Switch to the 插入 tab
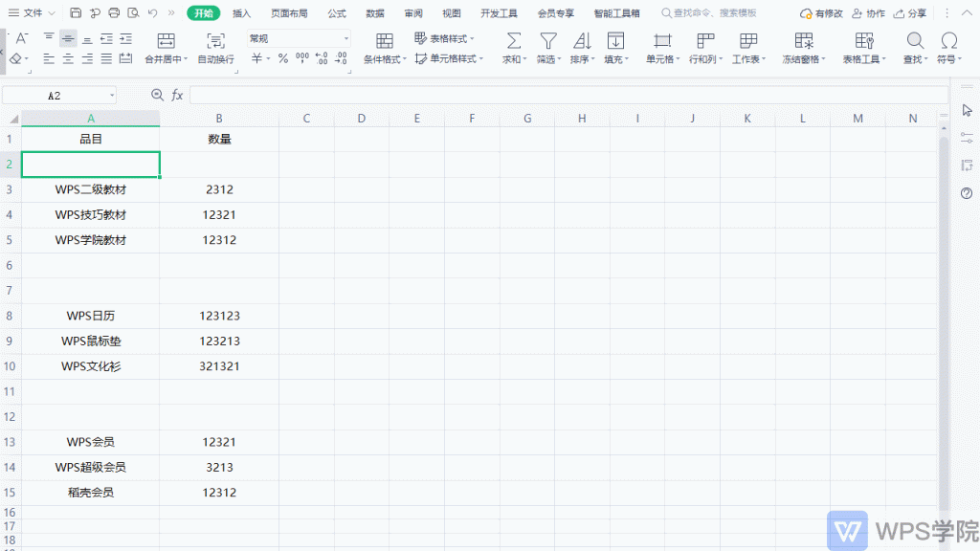The width and height of the screenshot is (980, 551). [241, 13]
